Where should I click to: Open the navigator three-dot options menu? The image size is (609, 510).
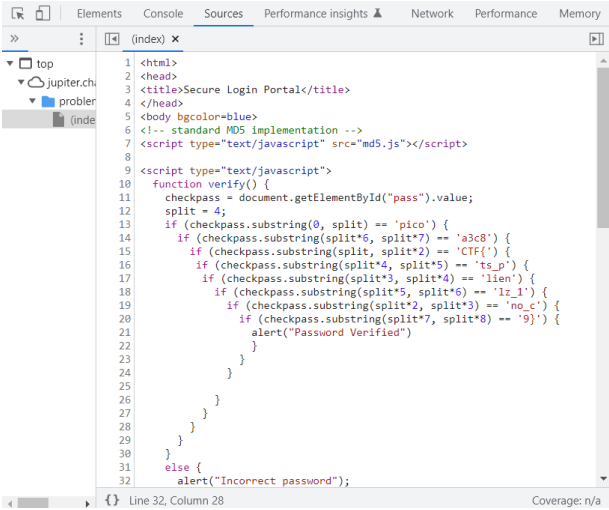tap(81, 39)
